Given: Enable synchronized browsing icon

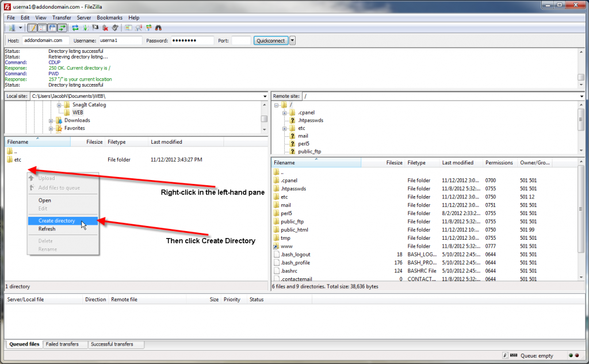Looking at the screenshot, I should pyautogui.click(x=148, y=28).
